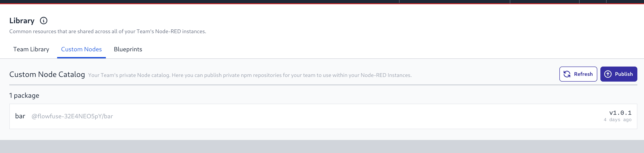Switch to the Team Library tab
The width and height of the screenshot is (644, 153).
[31, 49]
